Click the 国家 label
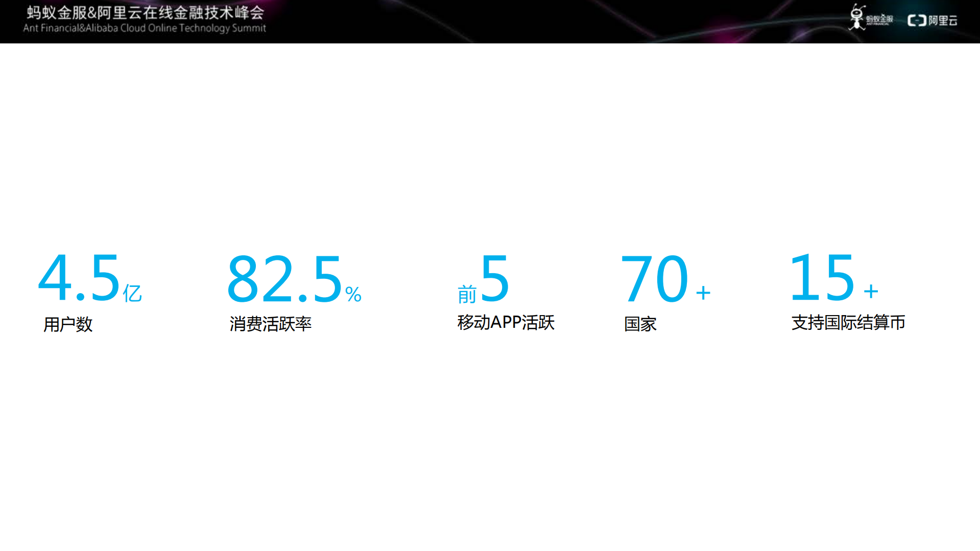 click(x=640, y=324)
